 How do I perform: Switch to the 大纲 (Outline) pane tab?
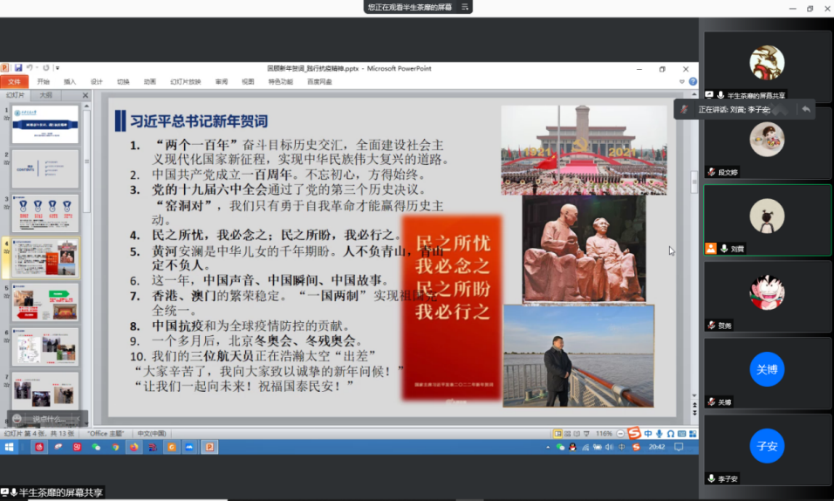(x=45, y=95)
